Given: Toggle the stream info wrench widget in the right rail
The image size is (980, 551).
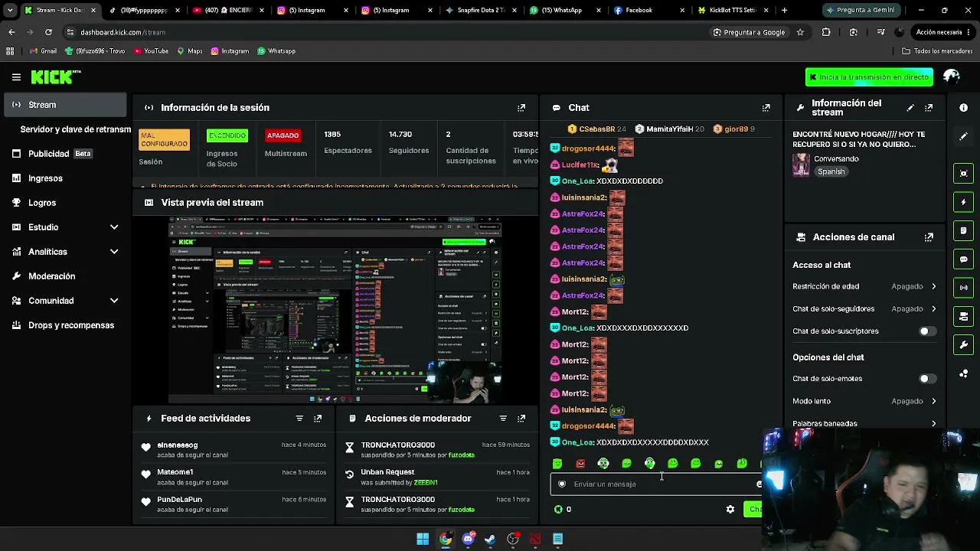Looking at the screenshot, I should coord(964,345).
